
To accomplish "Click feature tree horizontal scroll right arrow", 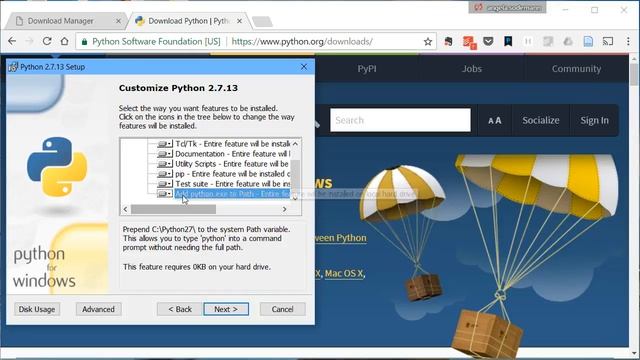I will [x=284, y=209].
